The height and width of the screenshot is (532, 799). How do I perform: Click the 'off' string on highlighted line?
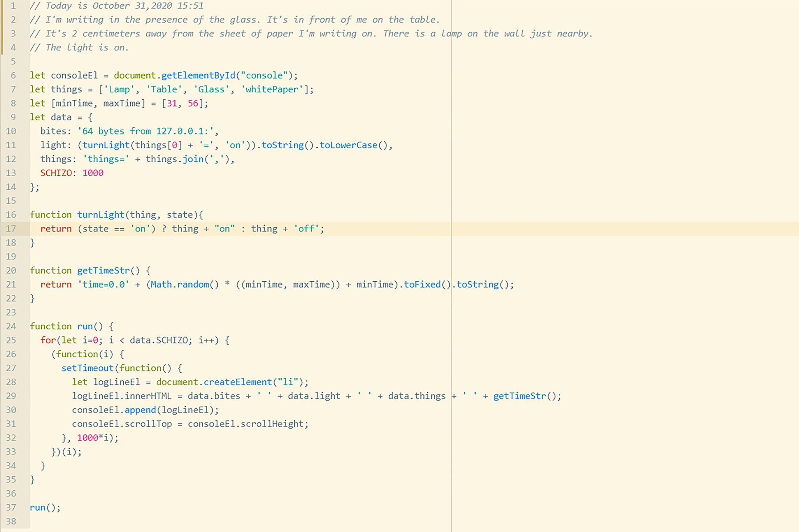[306, 229]
